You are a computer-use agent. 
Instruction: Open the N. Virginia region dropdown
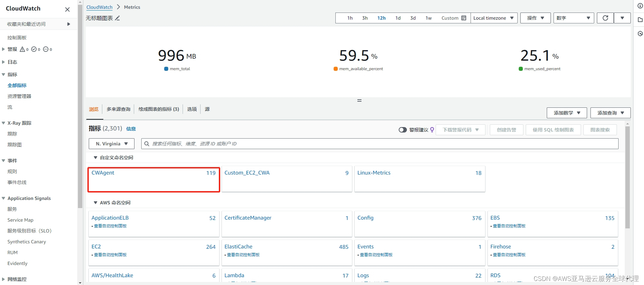111,144
